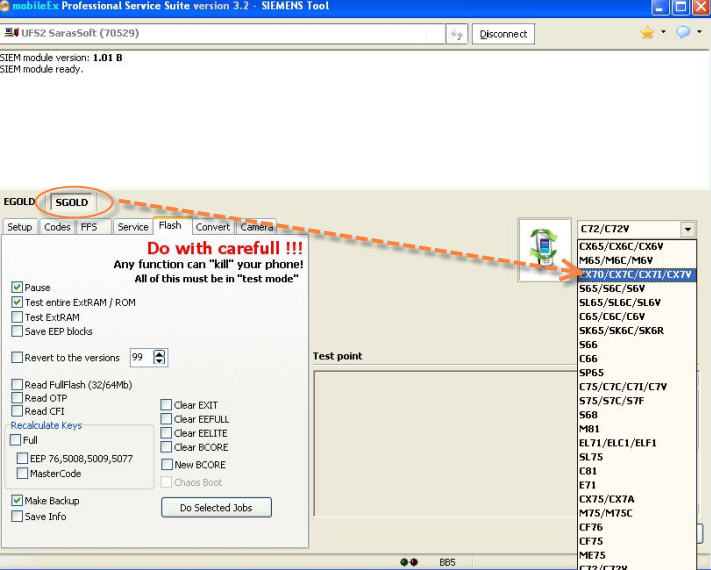Enable the Save Info checkbox
Image resolution: width=711 pixels, height=570 pixels.
[17, 516]
